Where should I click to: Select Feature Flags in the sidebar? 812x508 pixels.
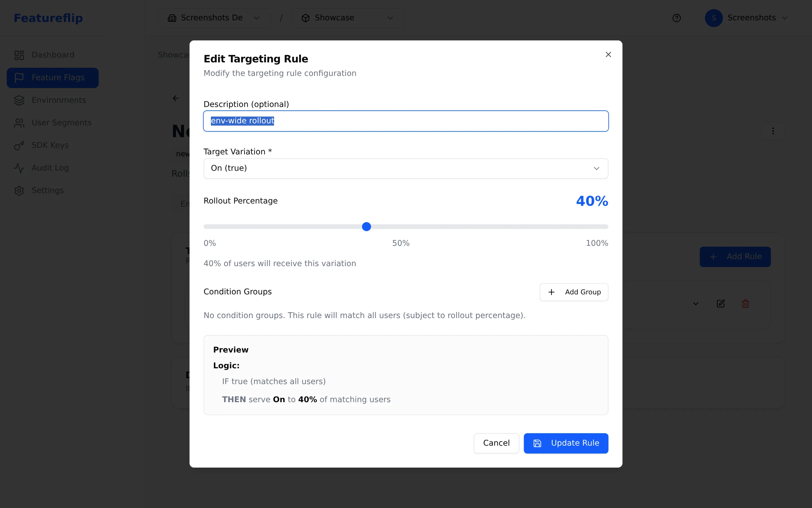click(x=53, y=78)
